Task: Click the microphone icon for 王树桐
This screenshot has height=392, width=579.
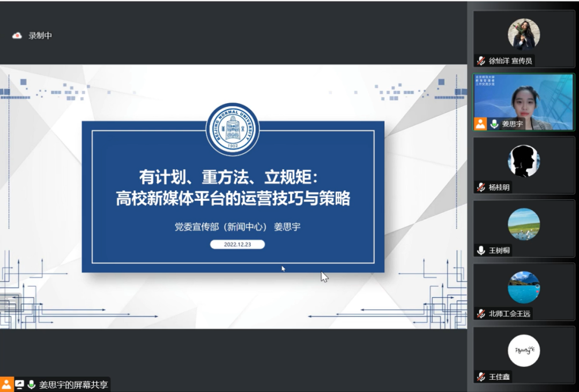Action: tap(481, 251)
